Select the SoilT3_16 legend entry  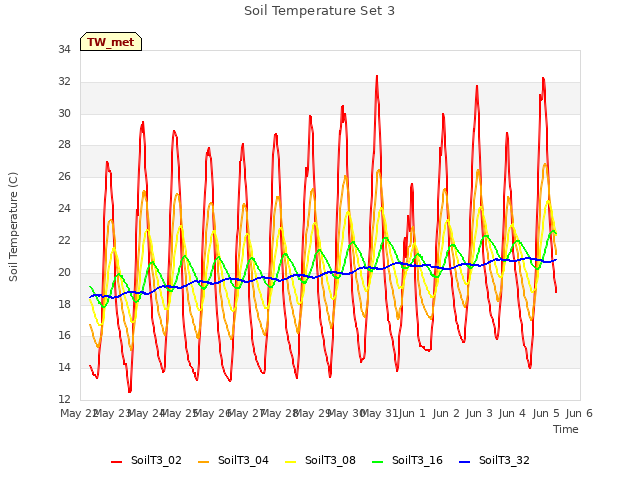pyautogui.click(x=407, y=461)
